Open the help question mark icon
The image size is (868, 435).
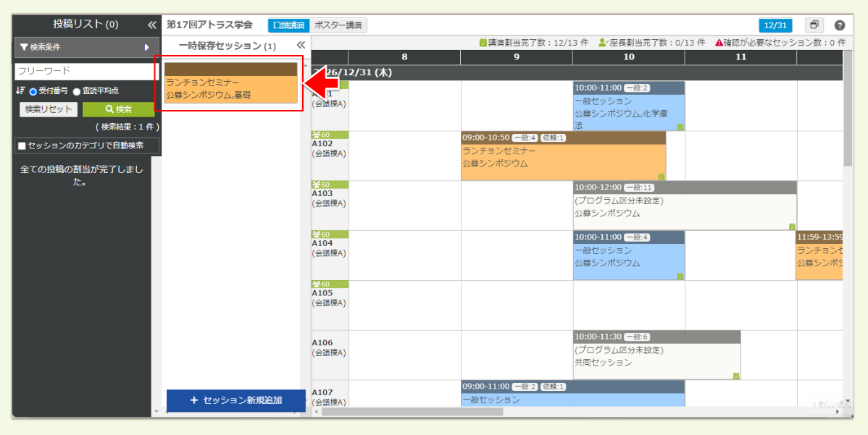[840, 25]
